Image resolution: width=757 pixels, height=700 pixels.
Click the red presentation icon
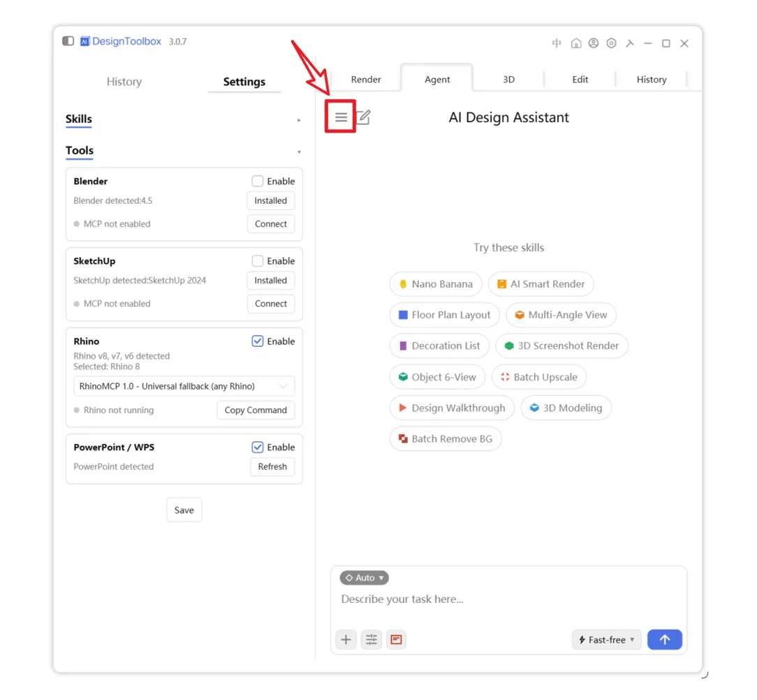tap(397, 640)
